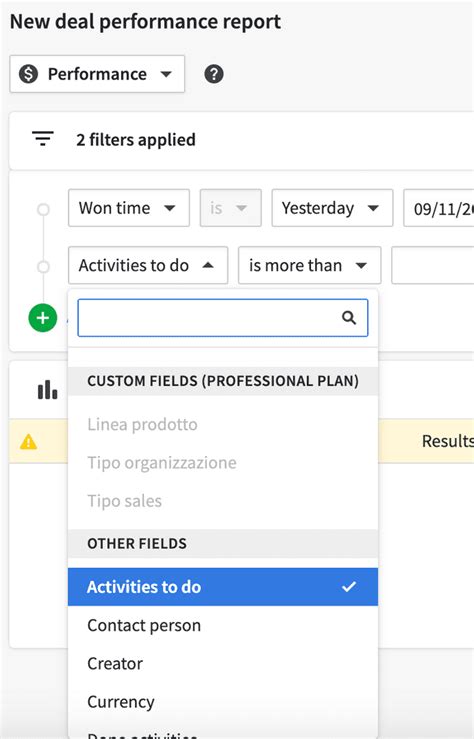This screenshot has height=739, width=474.
Task: Click the yellow warning triangle icon
Action: (x=29, y=442)
